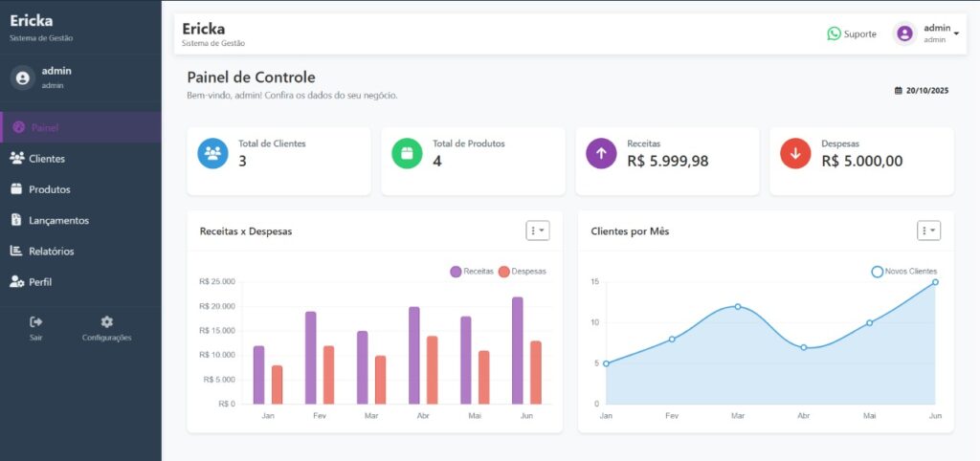This screenshot has width=980, height=461.
Task: Click the sidebar admin avatar icon
Action: pyautogui.click(x=22, y=77)
